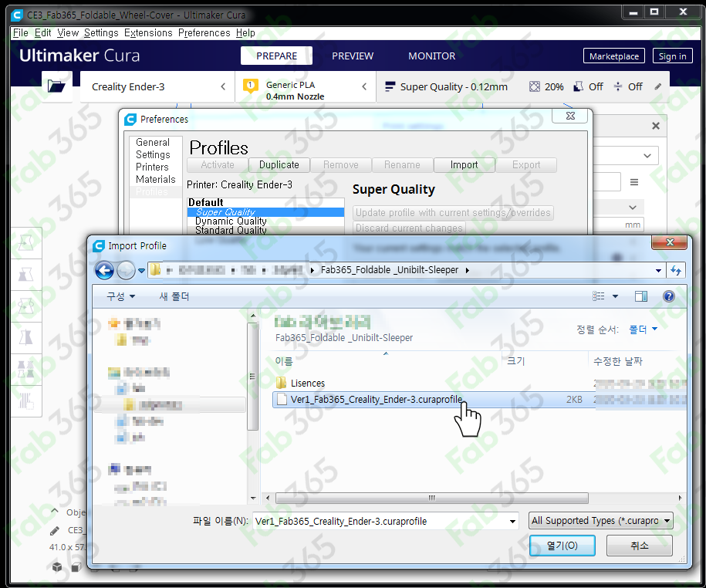Select the Per Model Settings tool

coord(26,369)
